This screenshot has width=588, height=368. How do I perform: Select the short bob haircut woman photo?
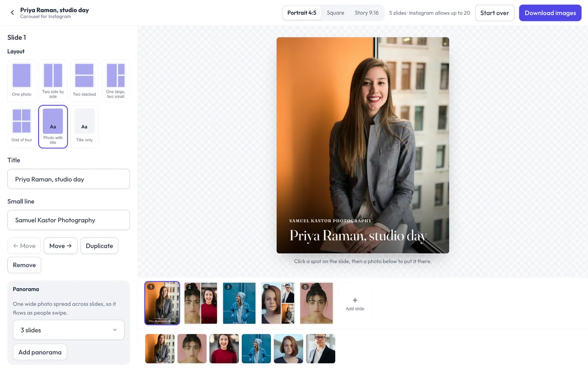point(289,349)
